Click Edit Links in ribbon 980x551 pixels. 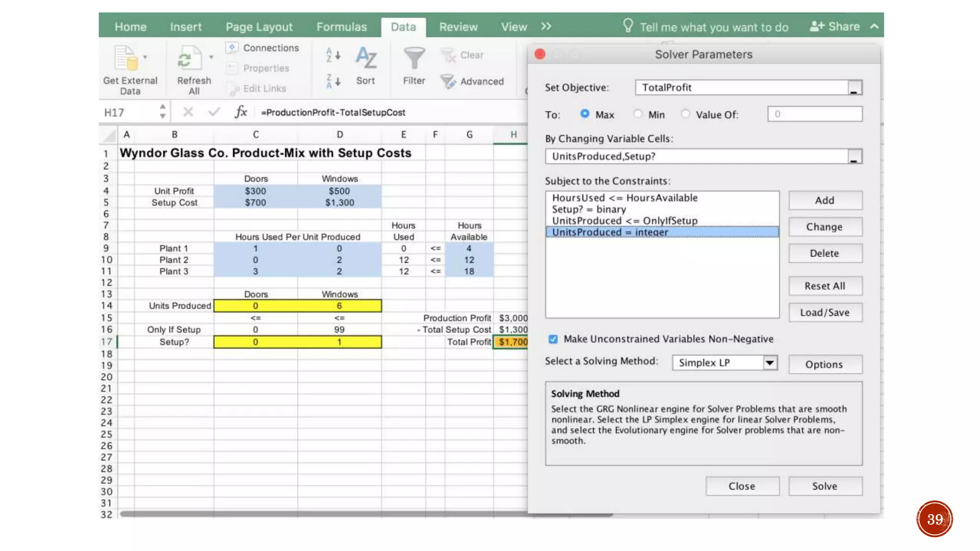pos(256,88)
